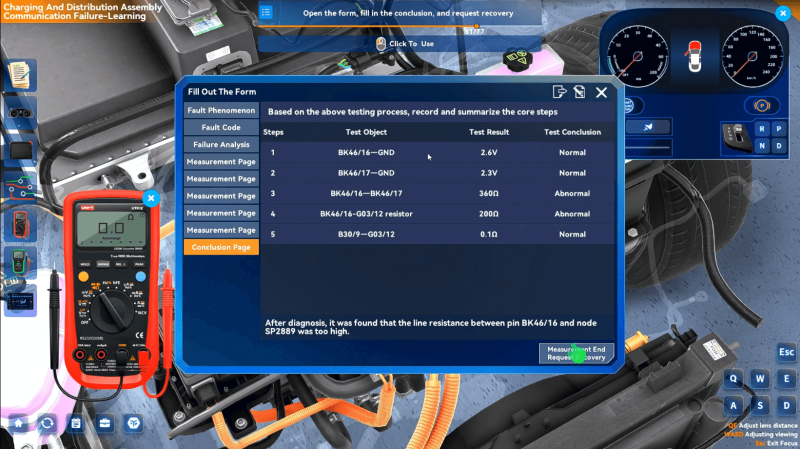Image resolution: width=800 pixels, height=449 pixels.
Task: Click the diagnosis conclusion text about SP2889
Action: [431, 327]
